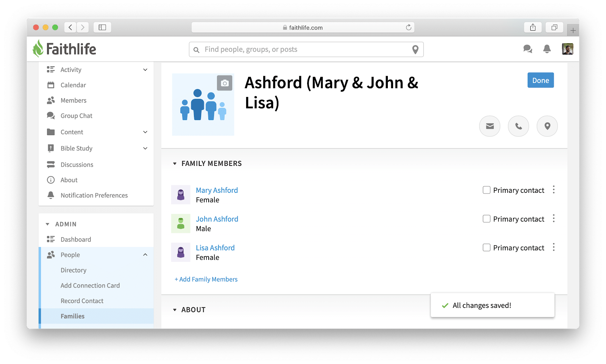
Task: Collapse the About section triangle
Action: pyautogui.click(x=175, y=310)
